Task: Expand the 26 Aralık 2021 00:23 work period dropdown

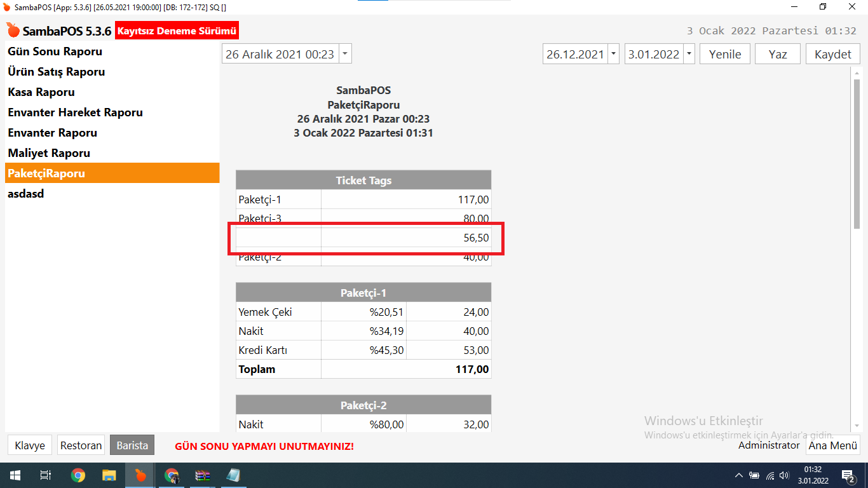Action: [344, 54]
